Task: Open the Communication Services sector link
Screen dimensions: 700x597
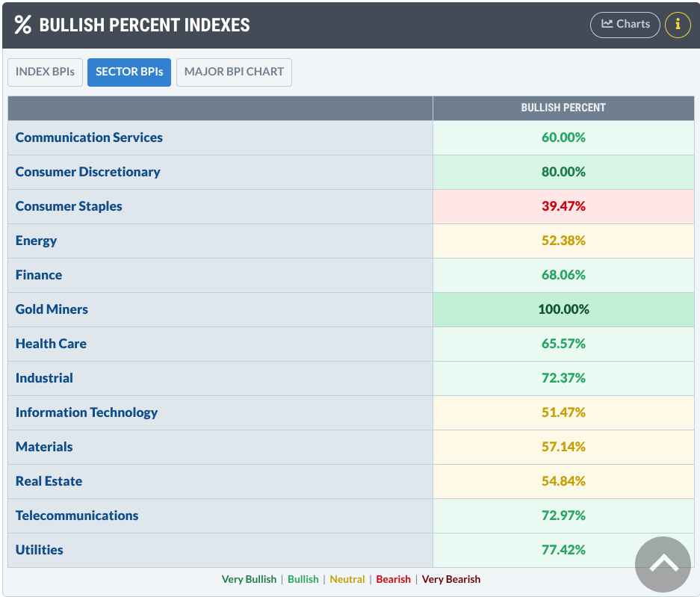Action: tap(89, 137)
